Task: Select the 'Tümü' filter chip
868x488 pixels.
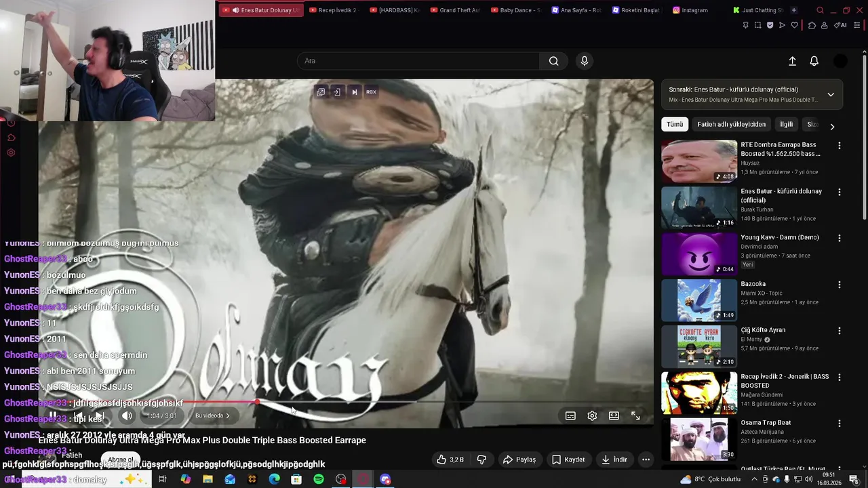Action: 675,125
